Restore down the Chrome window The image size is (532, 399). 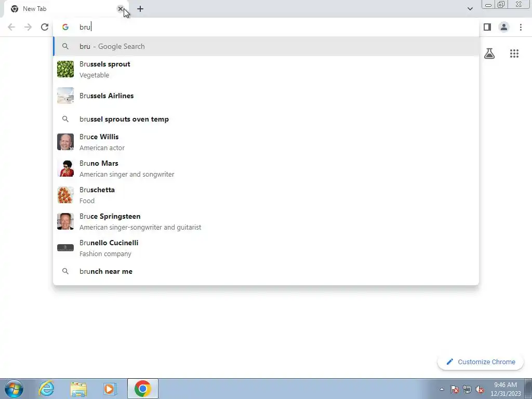(x=501, y=5)
